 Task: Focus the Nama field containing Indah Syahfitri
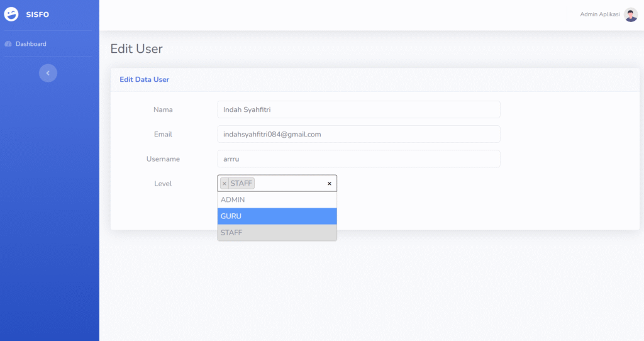(358, 109)
